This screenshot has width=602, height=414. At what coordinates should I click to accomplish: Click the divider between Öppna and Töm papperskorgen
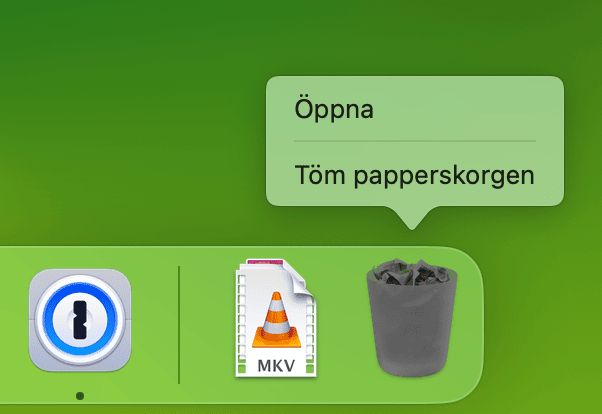(415, 141)
